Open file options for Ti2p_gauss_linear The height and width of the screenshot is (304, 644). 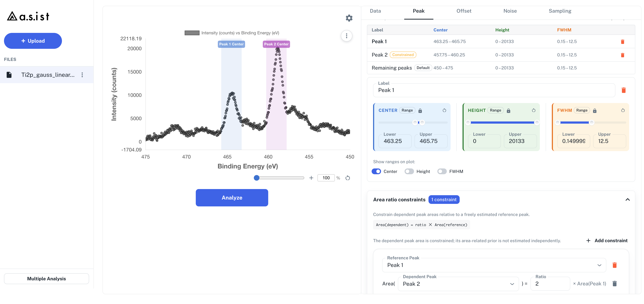tap(82, 75)
